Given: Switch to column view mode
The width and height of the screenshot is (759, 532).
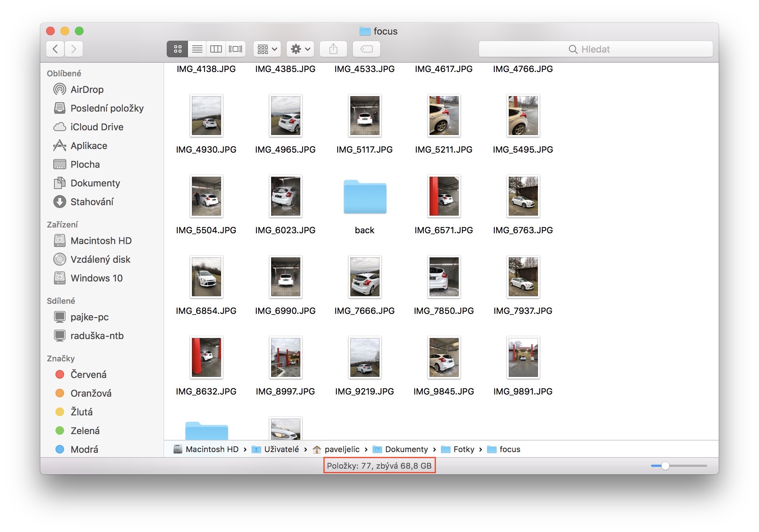Looking at the screenshot, I should click(216, 49).
